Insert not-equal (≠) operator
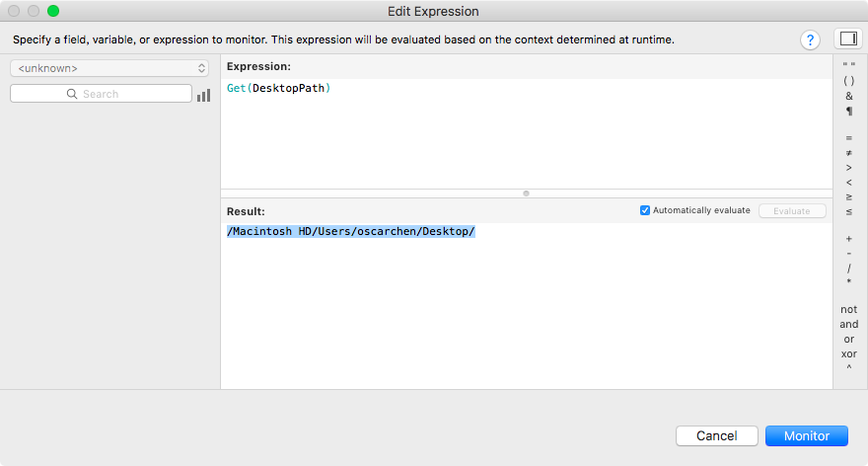 click(848, 153)
